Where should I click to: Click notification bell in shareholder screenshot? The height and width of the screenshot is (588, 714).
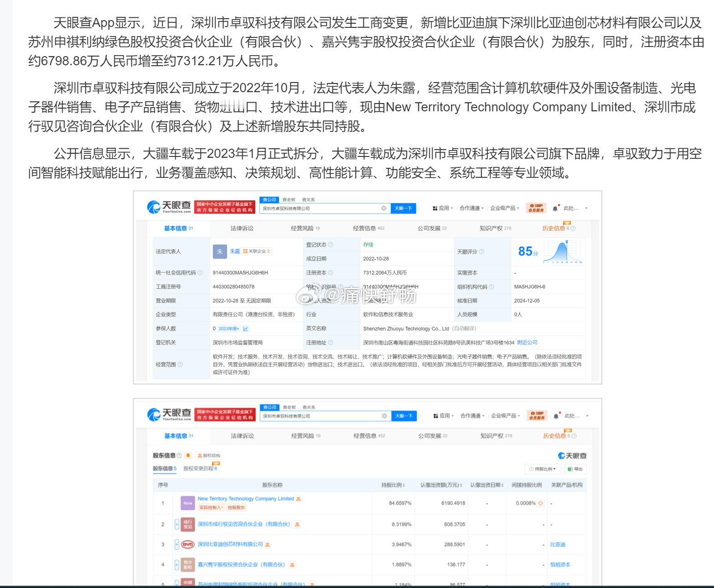(556, 416)
